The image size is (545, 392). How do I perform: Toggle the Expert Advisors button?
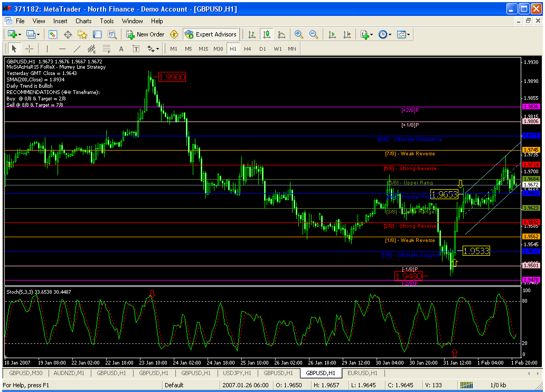tap(211, 34)
